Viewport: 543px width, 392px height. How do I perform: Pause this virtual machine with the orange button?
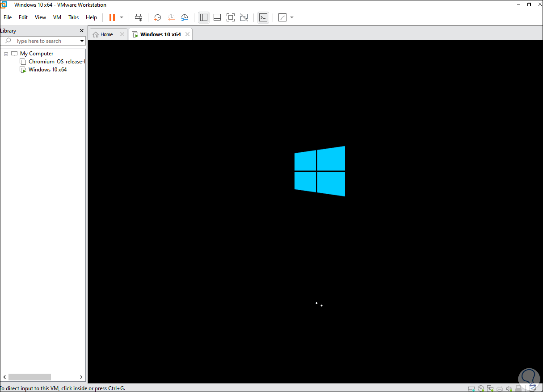(x=112, y=17)
